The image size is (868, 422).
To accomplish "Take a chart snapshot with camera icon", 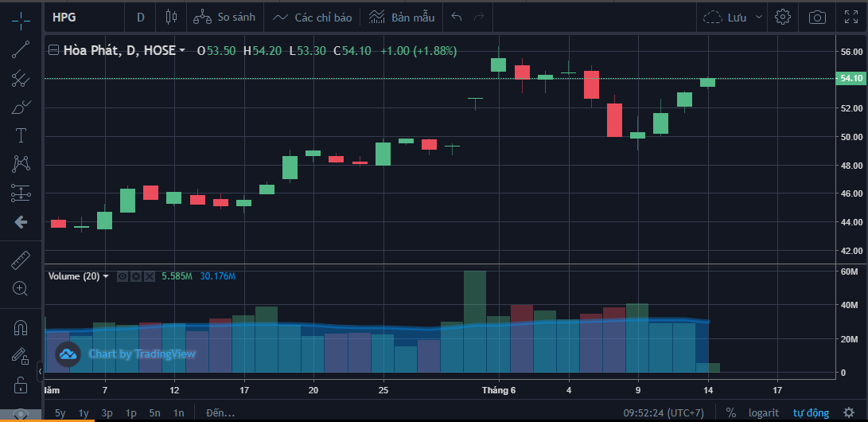I will pyautogui.click(x=817, y=17).
